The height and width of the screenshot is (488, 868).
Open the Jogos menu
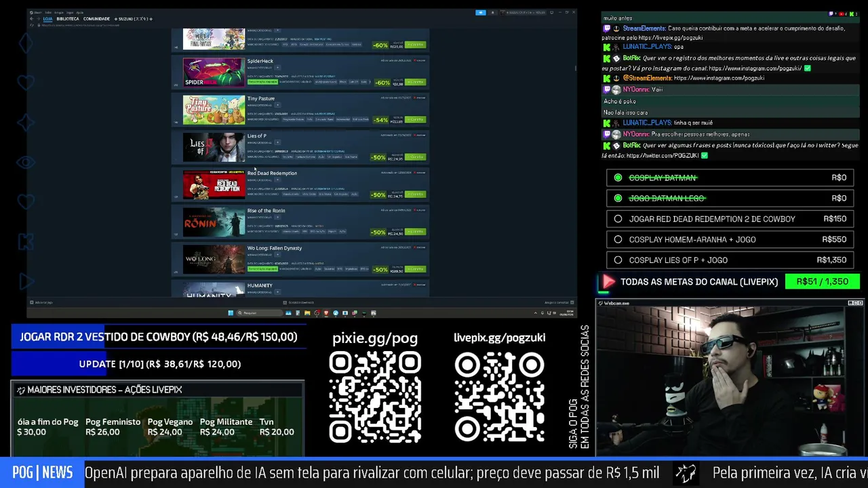point(69,12)
